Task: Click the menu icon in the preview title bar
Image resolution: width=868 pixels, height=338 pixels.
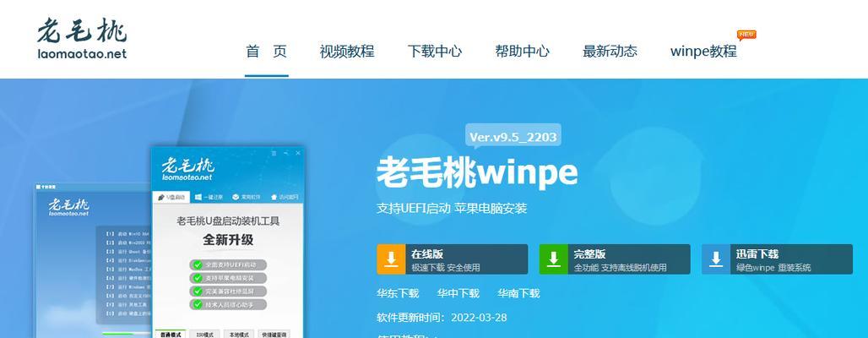Action: tap(274, 153)
